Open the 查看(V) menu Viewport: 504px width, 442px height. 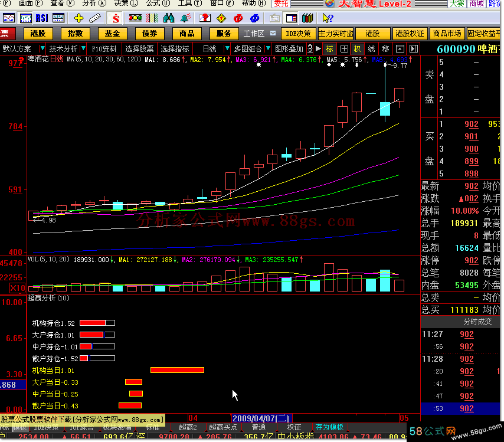(x=63, y=3)
